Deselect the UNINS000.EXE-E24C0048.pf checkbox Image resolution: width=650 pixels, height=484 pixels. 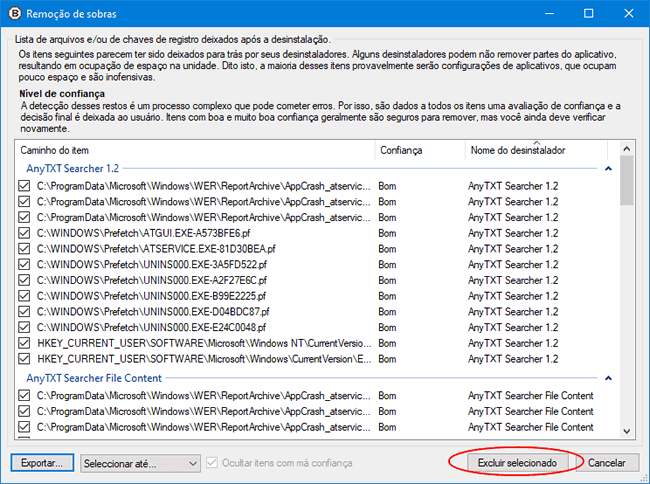tap(25, 326)
